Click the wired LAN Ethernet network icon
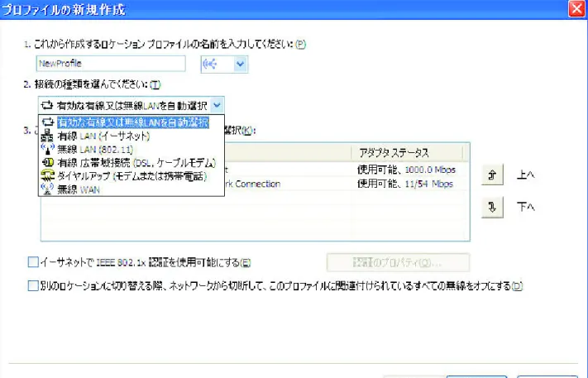The image size is (588, 378). coord(47,136)
